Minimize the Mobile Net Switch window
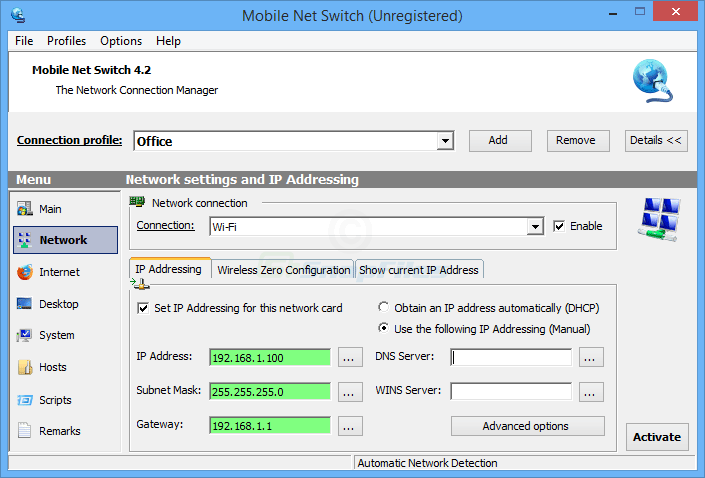 click(x=613, y=13)
